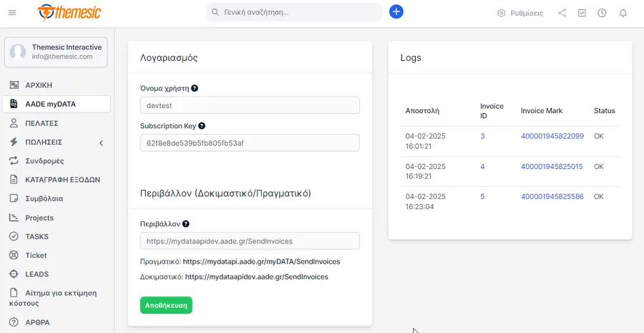Open the share icon in top bar
Image resolution: width=644 pixels, height=333 pixels.
point(562,13)
